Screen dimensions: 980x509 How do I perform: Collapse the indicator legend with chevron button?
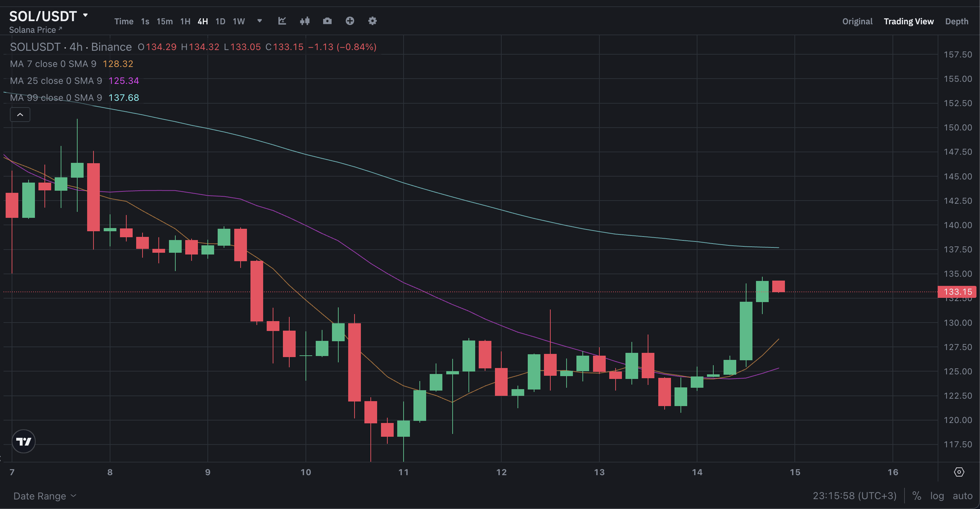coord(20,115)
